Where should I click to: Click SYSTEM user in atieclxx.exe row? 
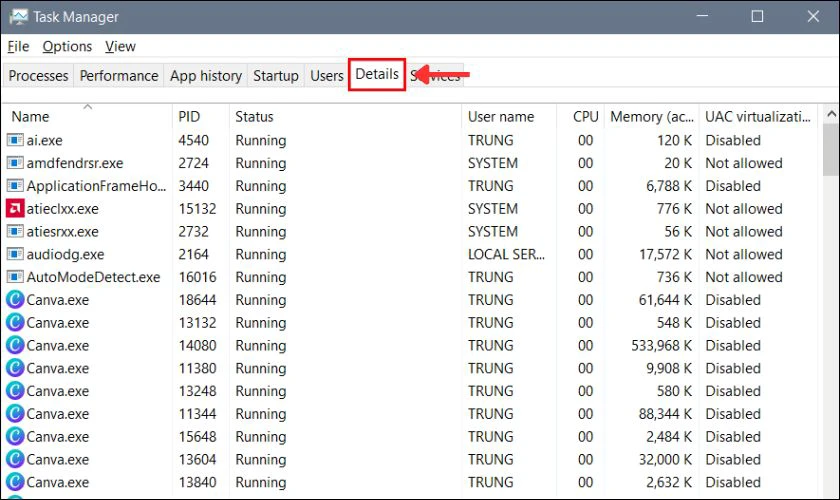click(x=493, y=208)
